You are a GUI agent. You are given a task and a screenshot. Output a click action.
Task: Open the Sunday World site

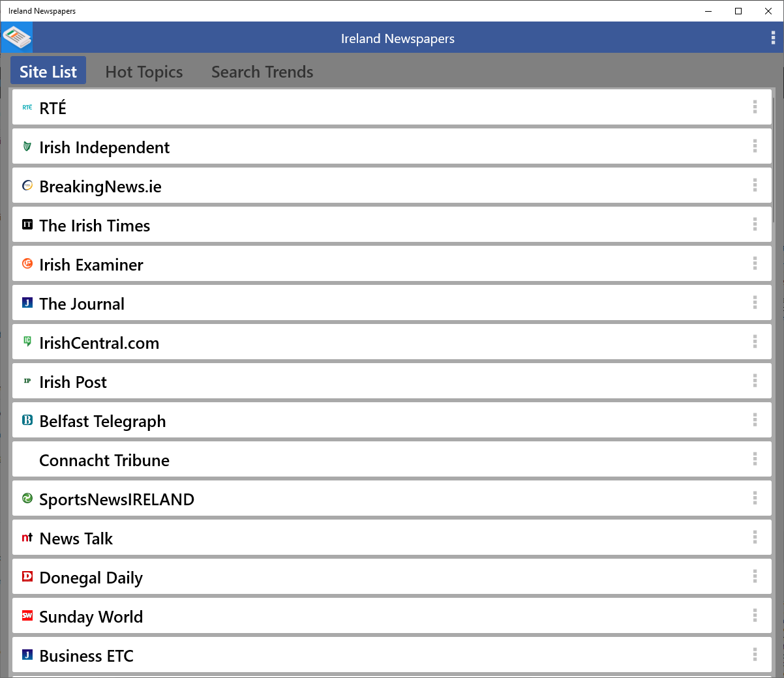(x=391, y=615)
